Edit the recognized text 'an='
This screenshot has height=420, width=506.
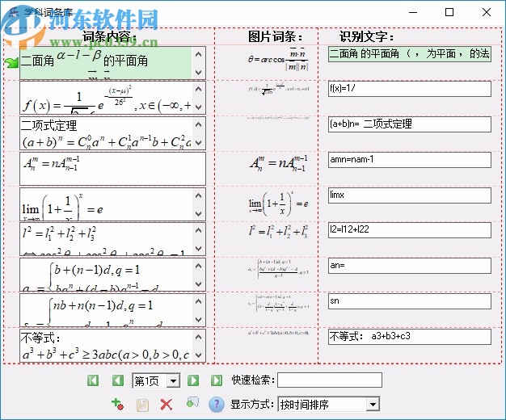(410, 266)
